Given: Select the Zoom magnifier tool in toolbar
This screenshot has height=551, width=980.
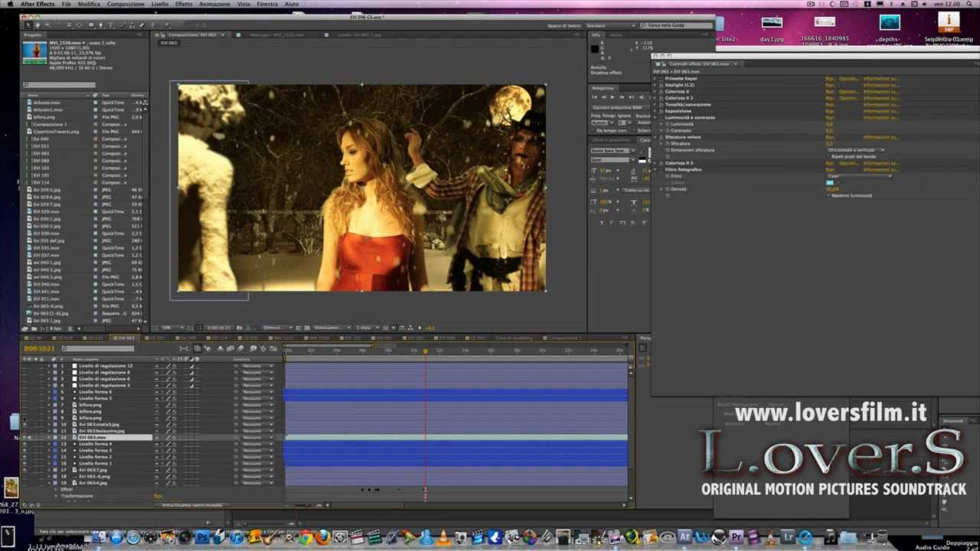Looking at the screenshot, I should click(x=47, y=24).
